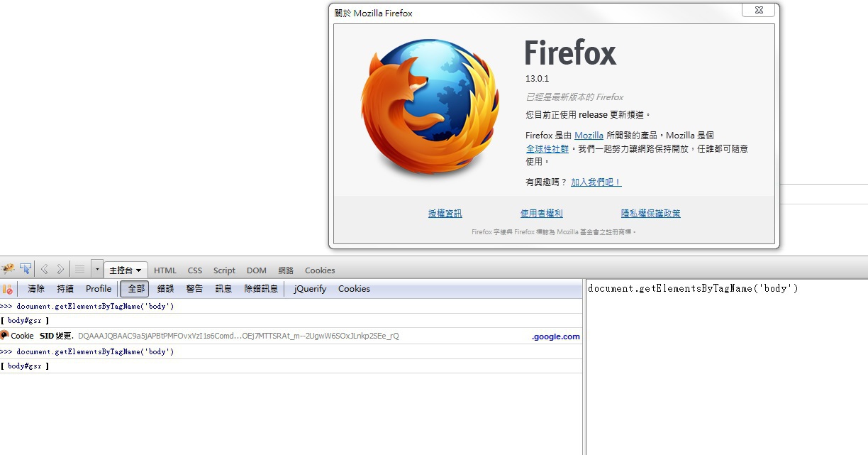
Task: Toggle the 持續 persist option
Action: 65,289
